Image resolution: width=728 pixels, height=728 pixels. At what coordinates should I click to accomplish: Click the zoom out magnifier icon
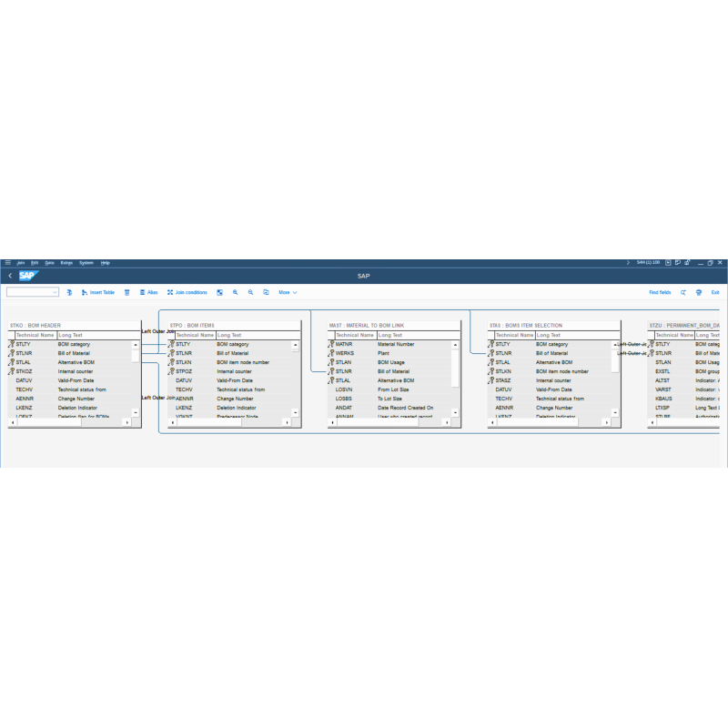tap(250, 292)
